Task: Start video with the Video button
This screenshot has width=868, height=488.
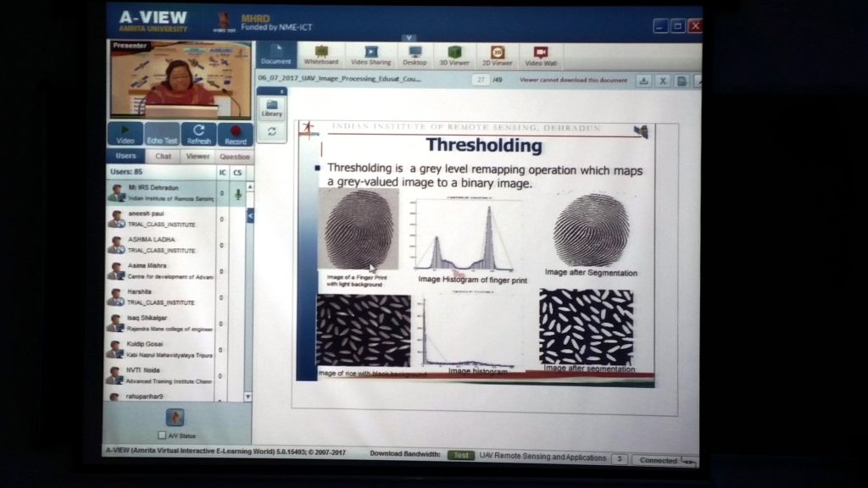Action: pos(125,135)
